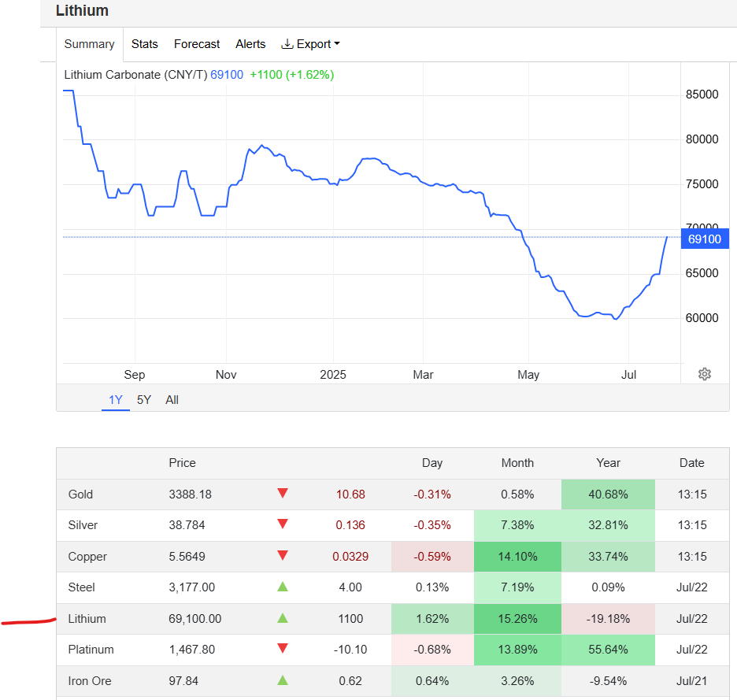Click the green up arrow beside Lithium
The height and width of the screenshot is (700, 737).
point(283,618)
